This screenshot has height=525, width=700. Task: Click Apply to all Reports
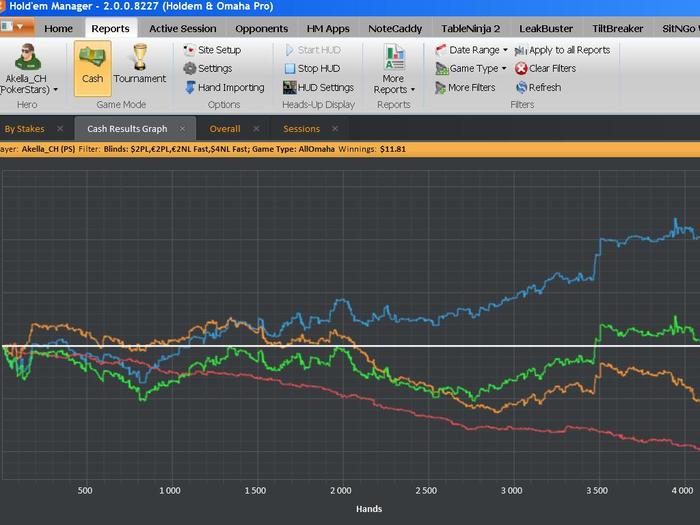562,50
